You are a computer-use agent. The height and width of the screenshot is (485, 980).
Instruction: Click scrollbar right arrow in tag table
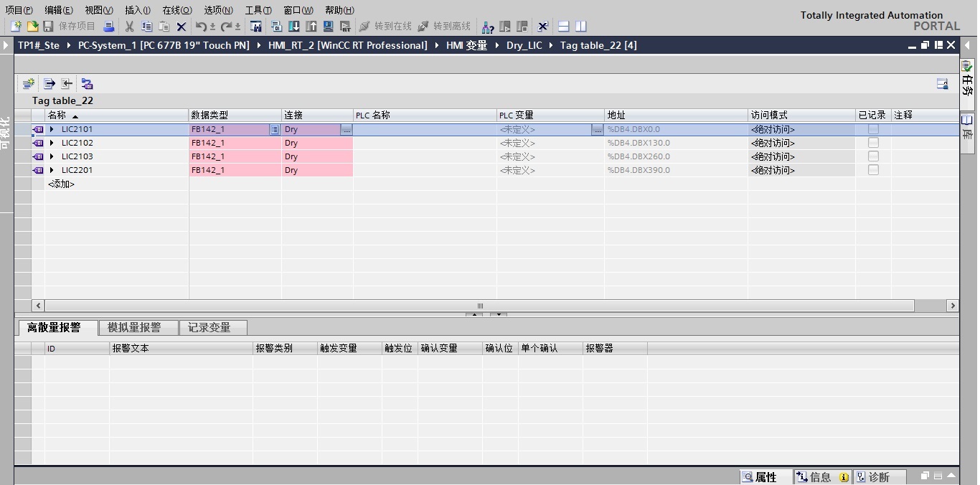click(x=953, y=306)
